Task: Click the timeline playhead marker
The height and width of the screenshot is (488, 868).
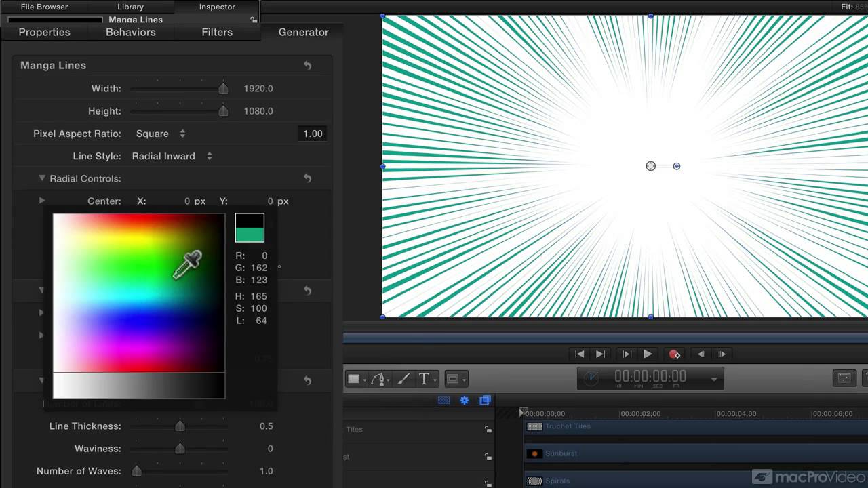Action: [x=522, y=412]
